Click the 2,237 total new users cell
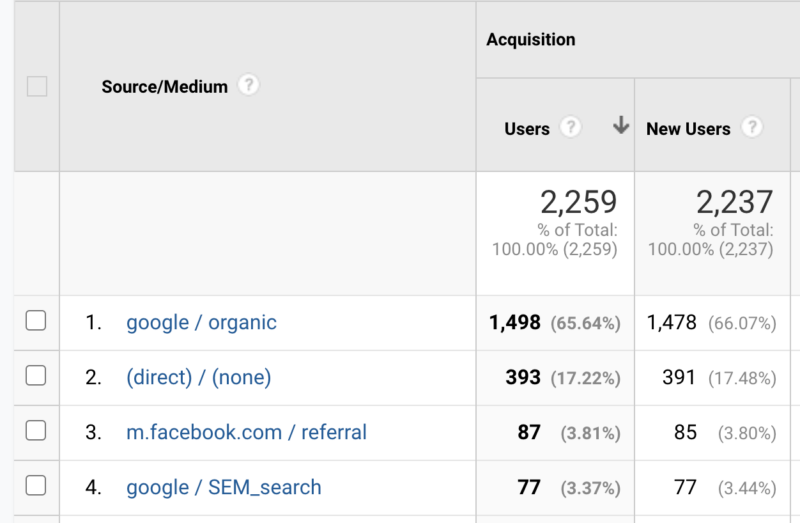This screenshot has height=523, width=800. 735,203
